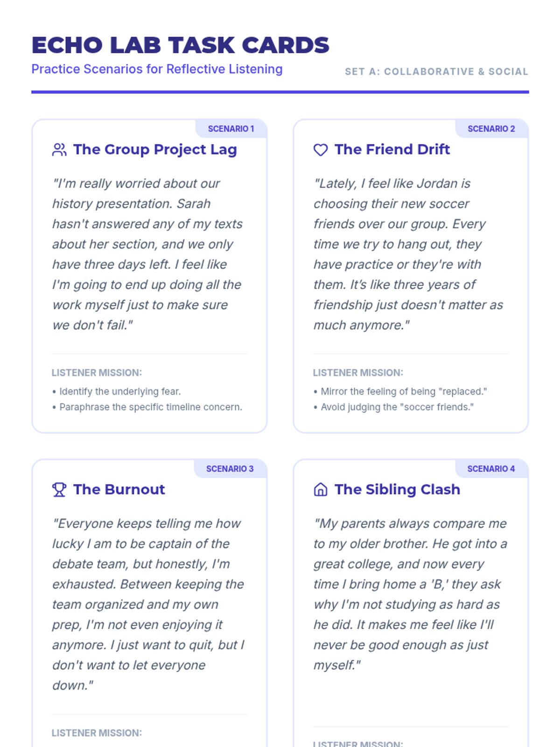
Task: Click the history presentation quote text
Action: pyautogui.click(x=147, y=254)
